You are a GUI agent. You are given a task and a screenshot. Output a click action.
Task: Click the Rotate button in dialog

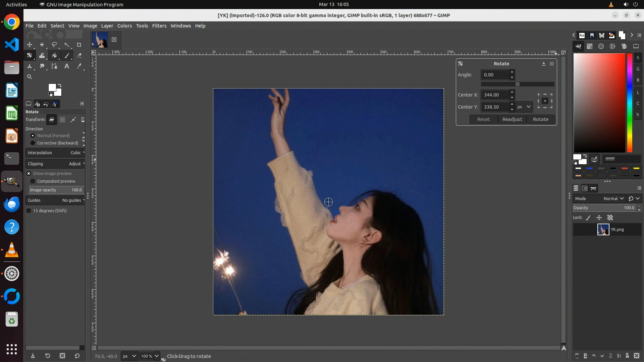(540, 119)
